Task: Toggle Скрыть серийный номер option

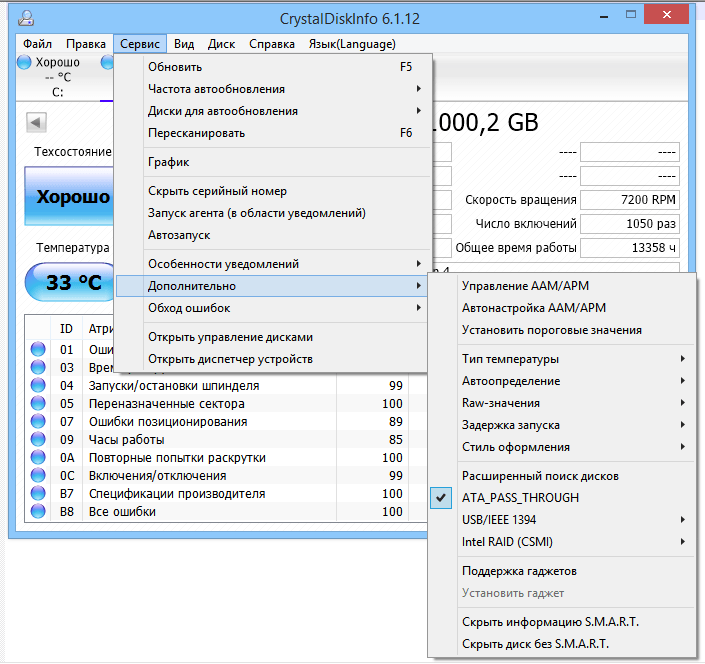Action: 271,191
